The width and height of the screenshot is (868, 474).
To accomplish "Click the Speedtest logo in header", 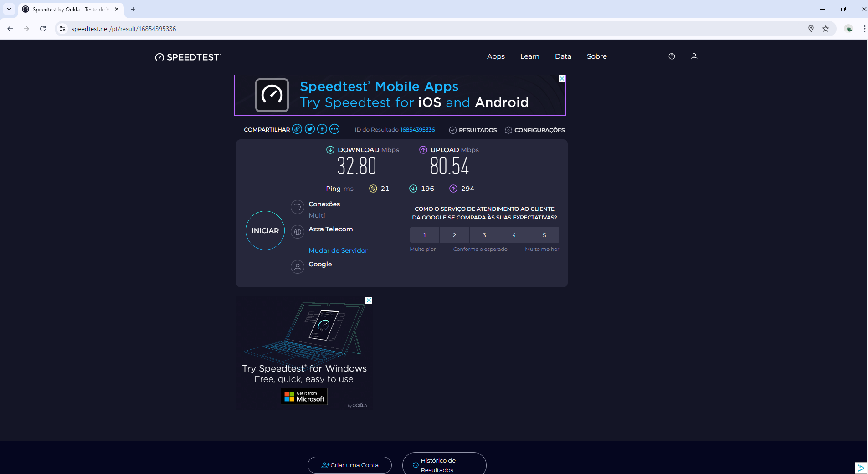I will click(x=187, y=57).
